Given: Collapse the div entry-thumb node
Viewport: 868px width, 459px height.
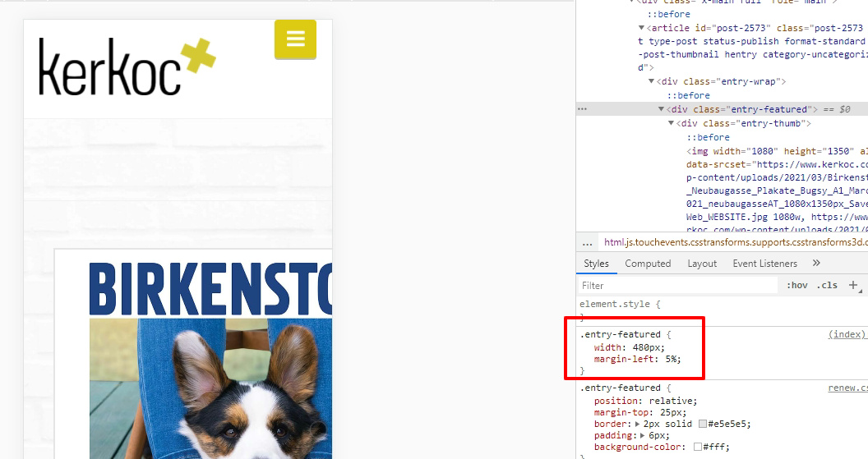Looking at the screenshot, I should (x=671, y=123).
